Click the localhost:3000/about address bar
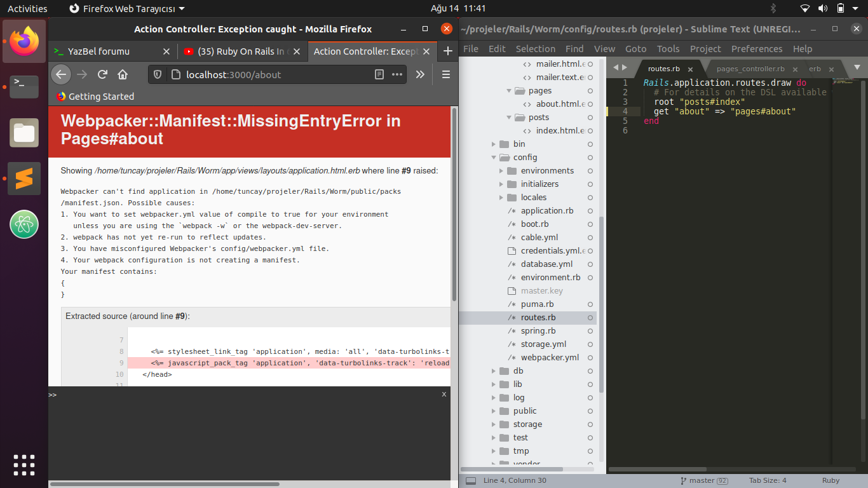The width and height of the screenshot is (868, 488). tap(273, 74)
